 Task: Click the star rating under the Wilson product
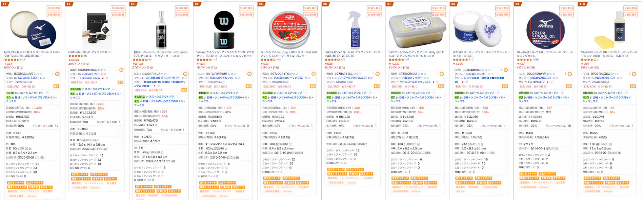pos(203,60)
